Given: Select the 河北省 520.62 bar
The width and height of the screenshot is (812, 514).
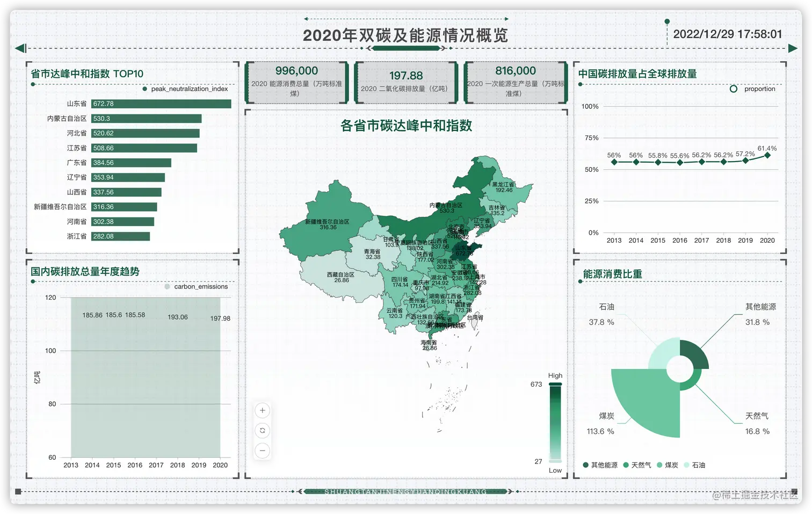Looking at the screenshot, I should click(x=146, y=133).
